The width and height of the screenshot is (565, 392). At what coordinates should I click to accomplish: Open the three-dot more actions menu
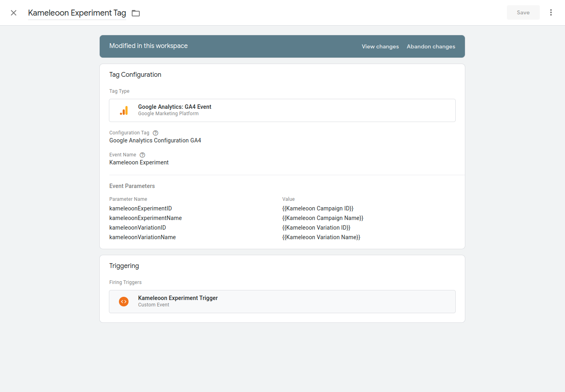point(551,12)
